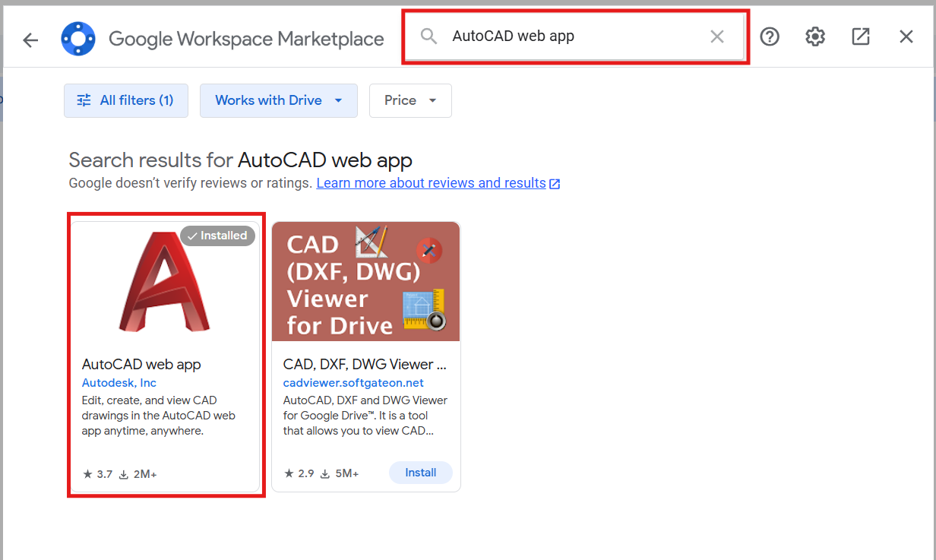
Task: Visit the cadviewer.softgateon.net developer link
Action: click(353, 382)
